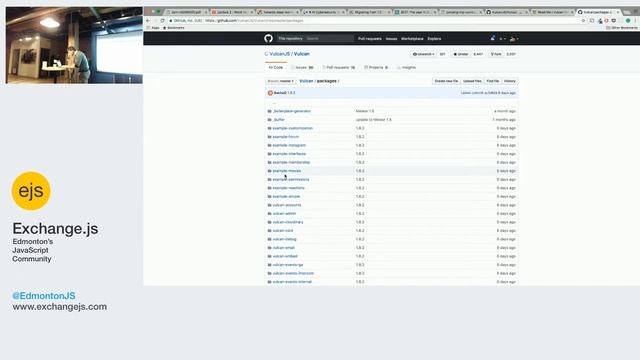The image size is (640, 360).
Task: Open the vulcan-accounts folder
Action: pyautogui.click(x=287, y=205)
